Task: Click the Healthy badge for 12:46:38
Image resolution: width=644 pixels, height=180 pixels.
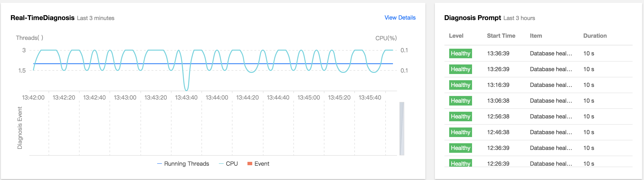Action: [460, 132]
